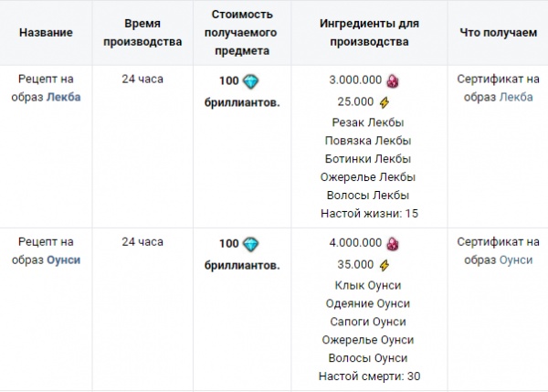Screen dimensions: 548x392
Task: Click the red gem icon beside 3.000.000
Action: 393,80
